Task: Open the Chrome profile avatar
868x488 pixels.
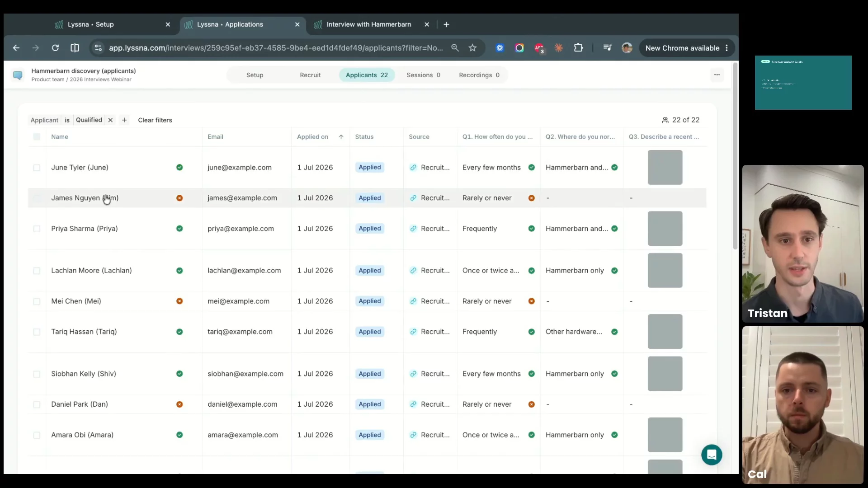Action: click(x=627, y=48)
